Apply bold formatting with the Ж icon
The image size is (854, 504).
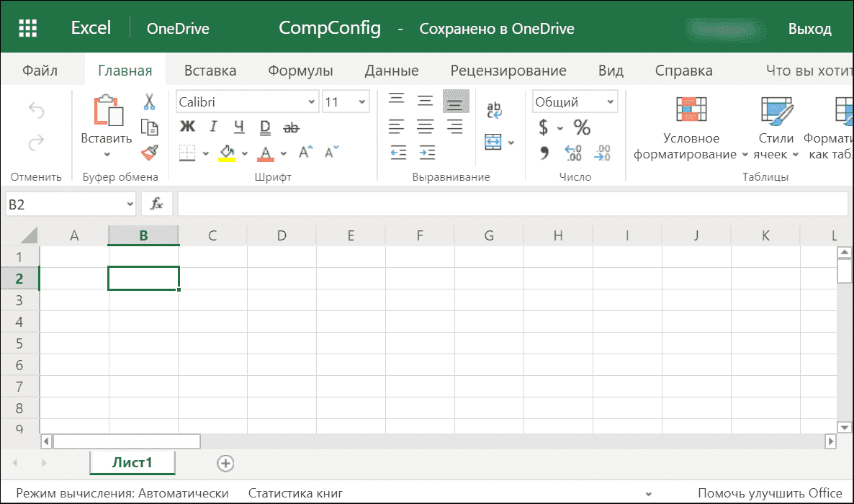[x=188, y=127]
